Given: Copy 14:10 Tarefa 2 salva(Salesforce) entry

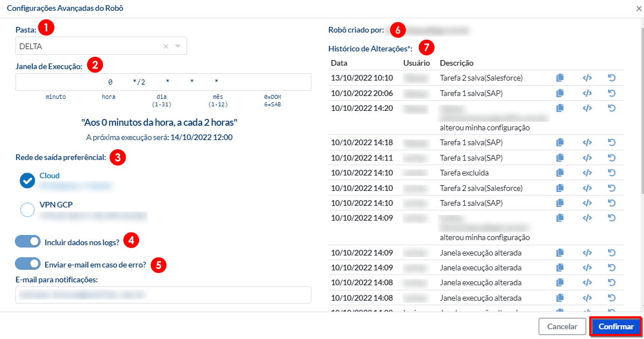Looking at the screenshot, I should [560, 188].
